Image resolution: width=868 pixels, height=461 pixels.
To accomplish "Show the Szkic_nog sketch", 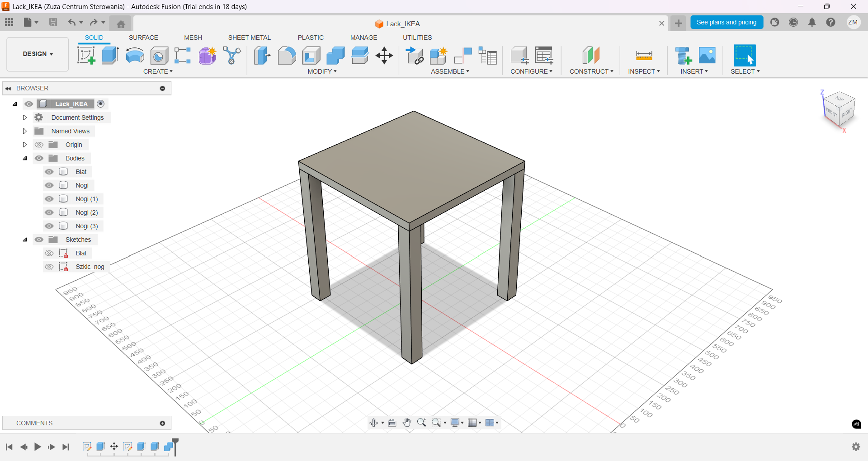I will pyautogui.click(x=49, y=267).
